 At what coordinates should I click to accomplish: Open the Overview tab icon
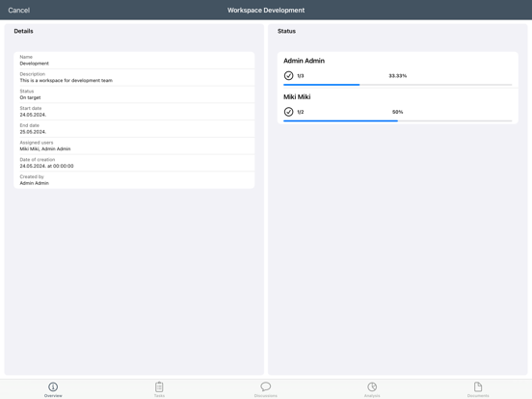(x=53, y=386)
